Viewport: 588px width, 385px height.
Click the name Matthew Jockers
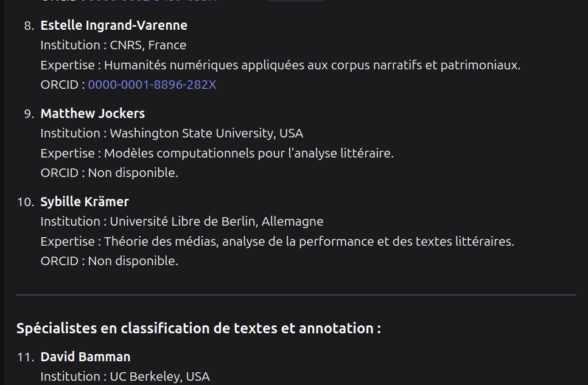point(93,114)
